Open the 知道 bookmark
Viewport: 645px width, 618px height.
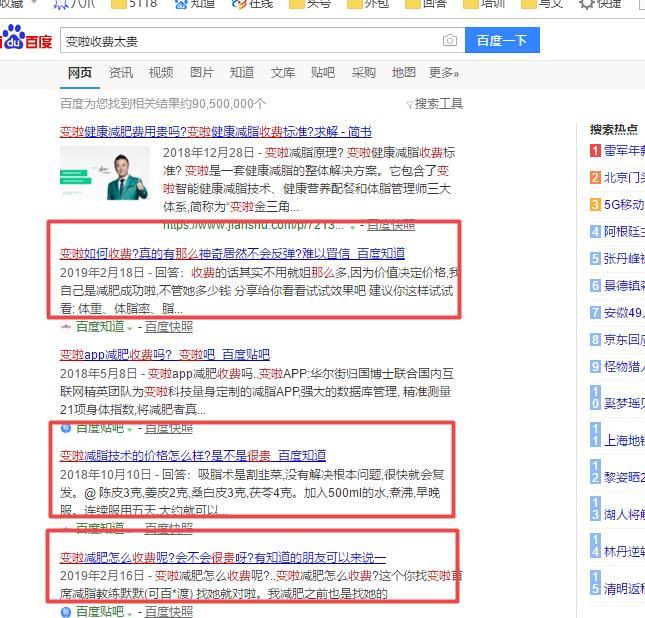(x=195, y=4)
